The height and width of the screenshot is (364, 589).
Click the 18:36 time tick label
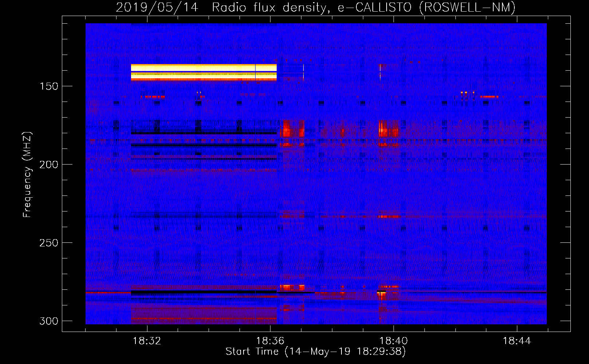point(270,341)
